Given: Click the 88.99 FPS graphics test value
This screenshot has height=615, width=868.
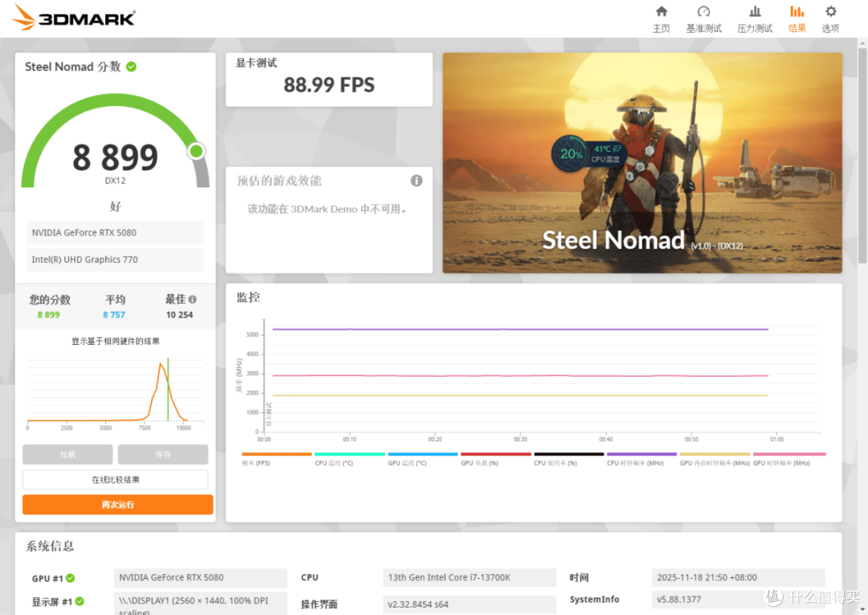Looking at the screenshot, I should pyautogui.click(x=329, y=85).
